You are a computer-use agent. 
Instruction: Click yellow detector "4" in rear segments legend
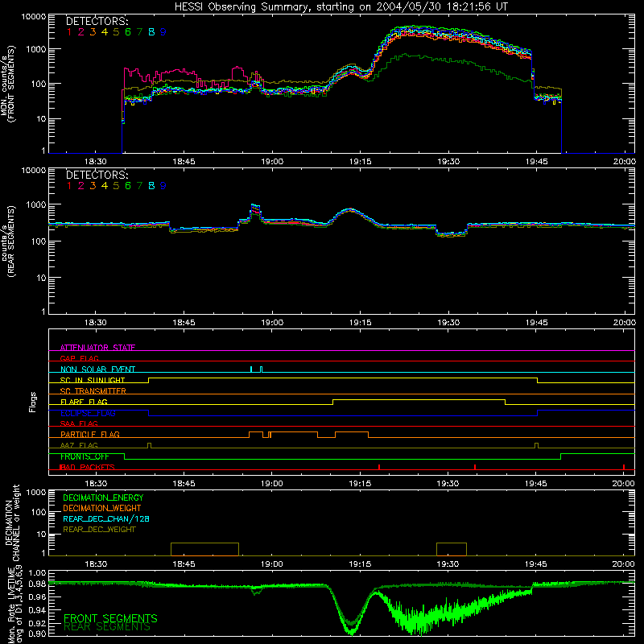pyautogui.click(x=105, y=186)
